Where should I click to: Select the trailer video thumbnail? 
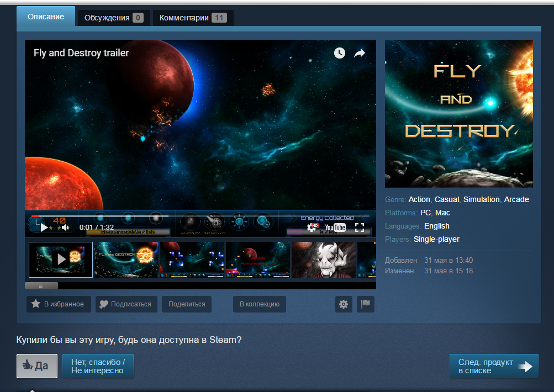click(x=61, y=259)
